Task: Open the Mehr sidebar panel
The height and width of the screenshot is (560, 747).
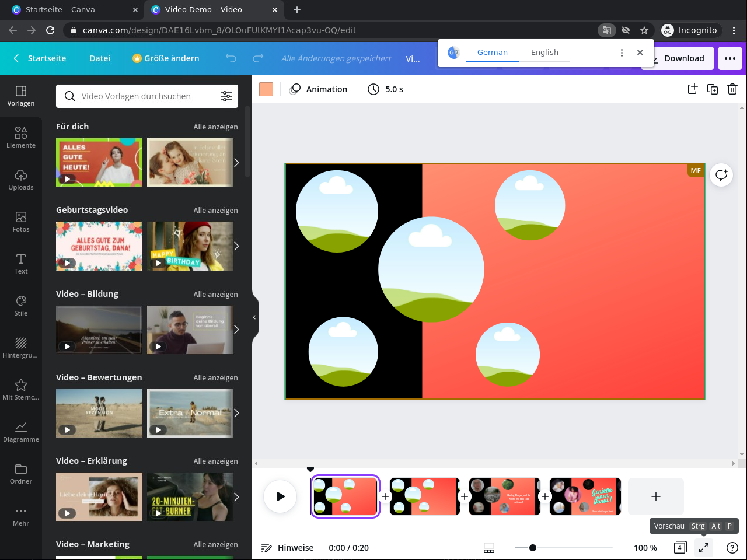Action: [21, 516]
